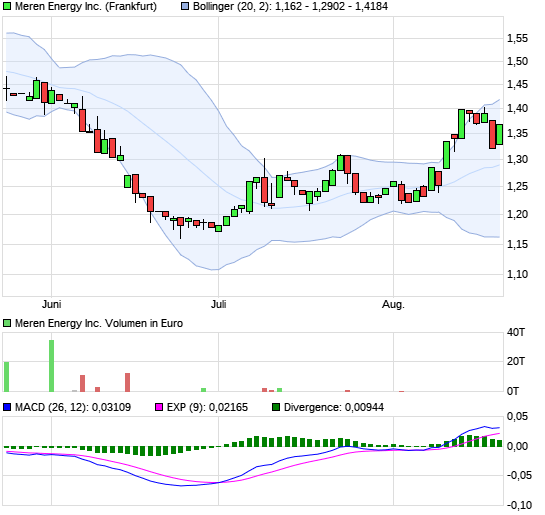Click the 1,10 price axis value
This screenshot has height=515, width=545.
[x=517, y=274]
